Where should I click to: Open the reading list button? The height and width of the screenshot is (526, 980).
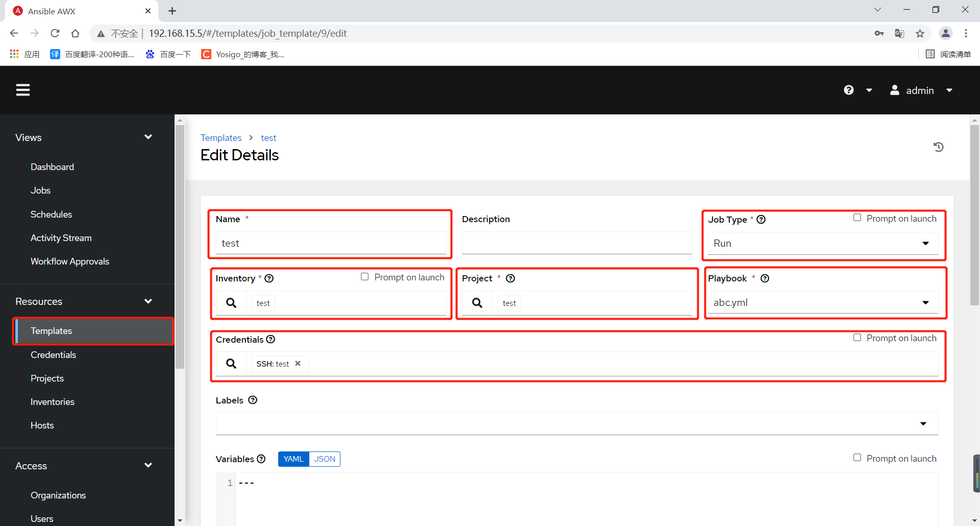point(948,54)
